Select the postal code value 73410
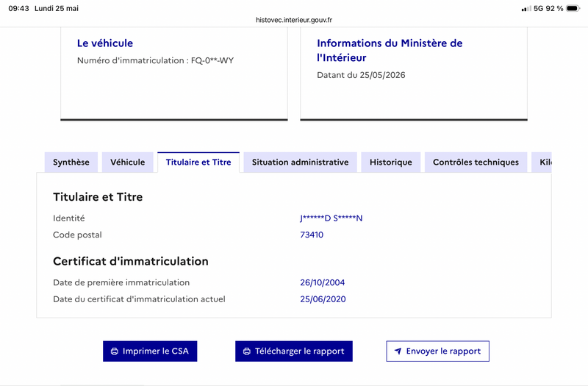The image size is (588, 386). coord(312,235)
